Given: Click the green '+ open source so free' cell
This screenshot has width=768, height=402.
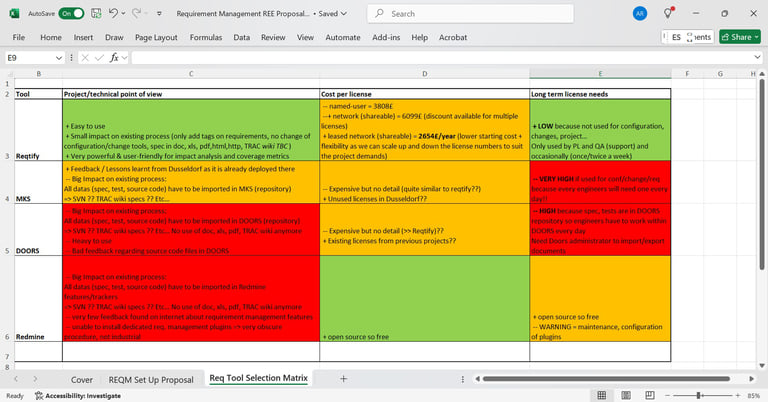Looking at the screenshot, I should point(425,299).
